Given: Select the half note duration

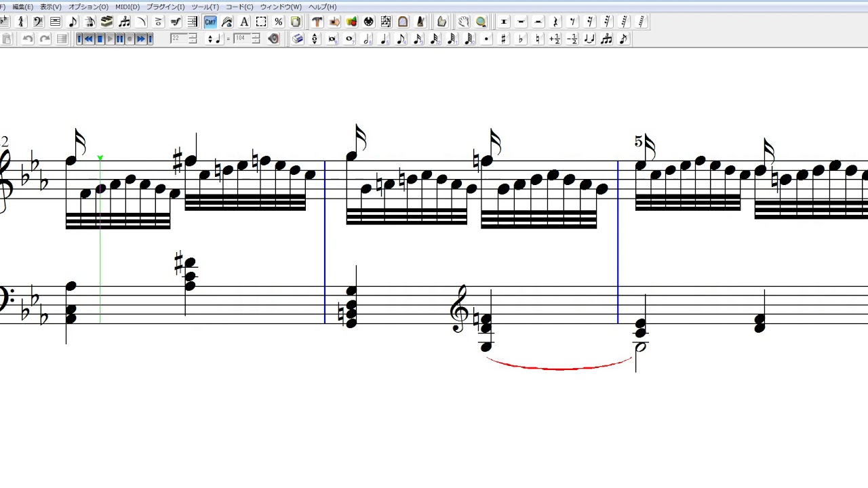Looking at the screenshot, I should (367, 39).
